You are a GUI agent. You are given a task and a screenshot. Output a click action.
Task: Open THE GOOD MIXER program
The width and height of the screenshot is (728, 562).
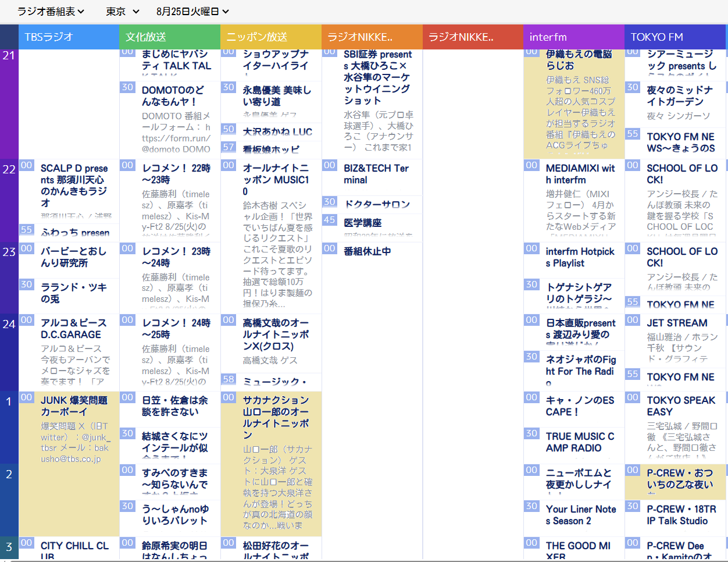(x=574, y=548)
